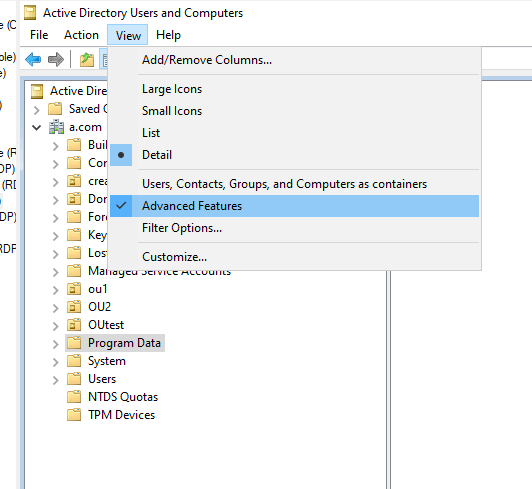
Task: Click the Users folder icon
Action: coord(74,379)
